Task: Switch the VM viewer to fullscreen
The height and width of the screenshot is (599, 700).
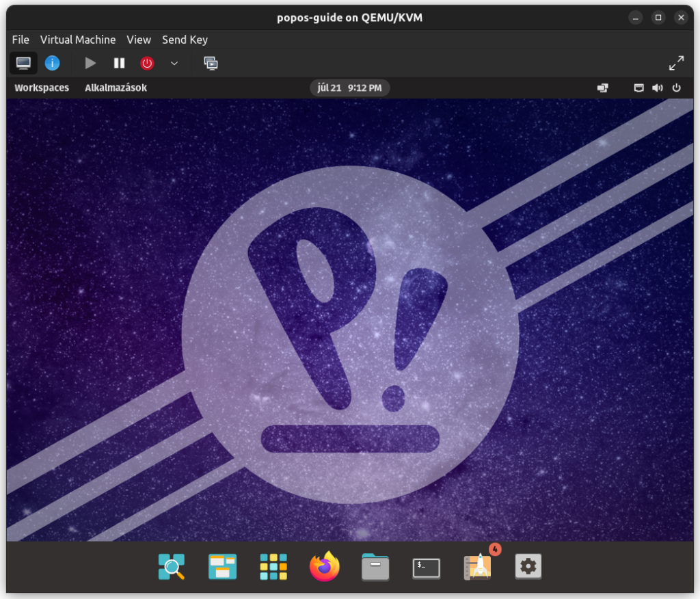Action: point(676,63)
